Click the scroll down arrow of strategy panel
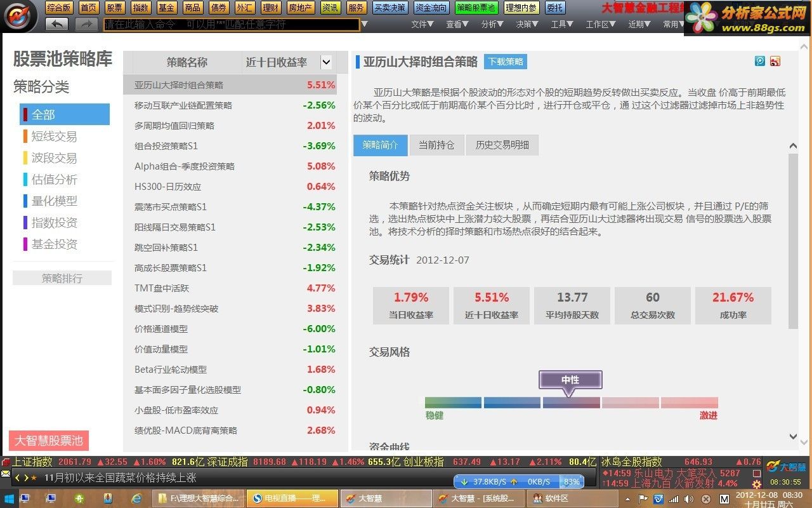 point(793,436)
